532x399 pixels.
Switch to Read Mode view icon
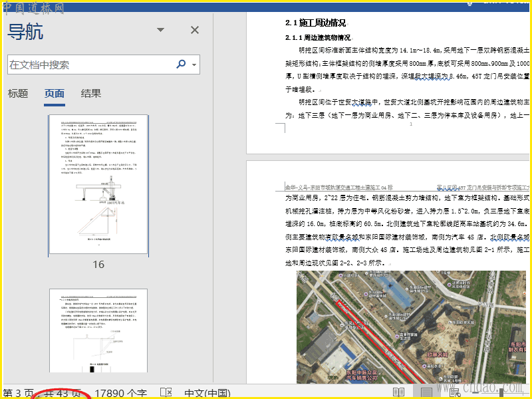coord(398,392)
